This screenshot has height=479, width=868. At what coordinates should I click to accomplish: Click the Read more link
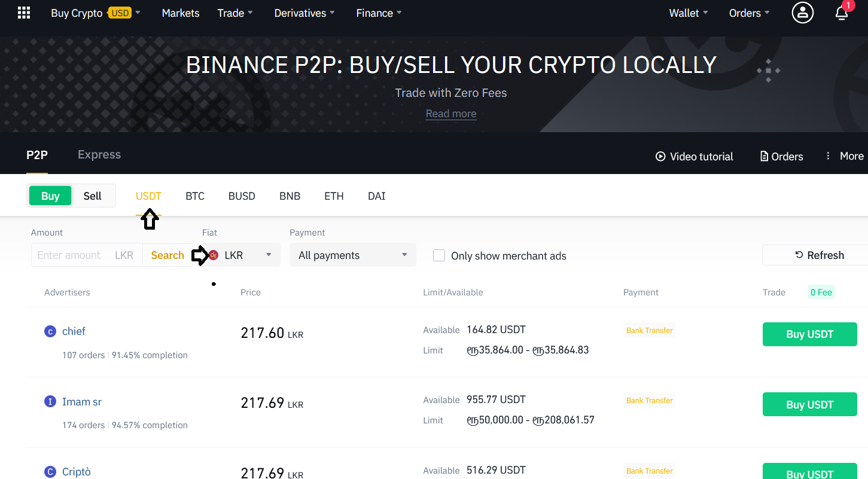451,114
